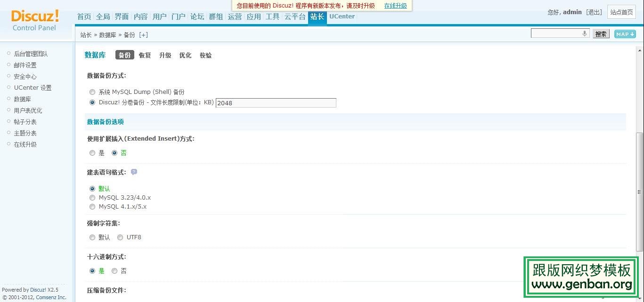Select 默认 under 强制字符集
644x302 pixels.
click(x=92, y=237)
